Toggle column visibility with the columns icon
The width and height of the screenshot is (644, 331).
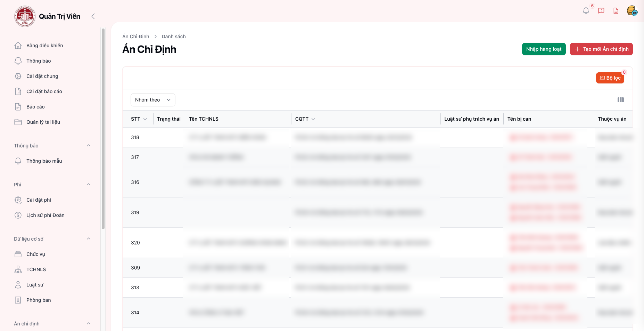point(621,100)
